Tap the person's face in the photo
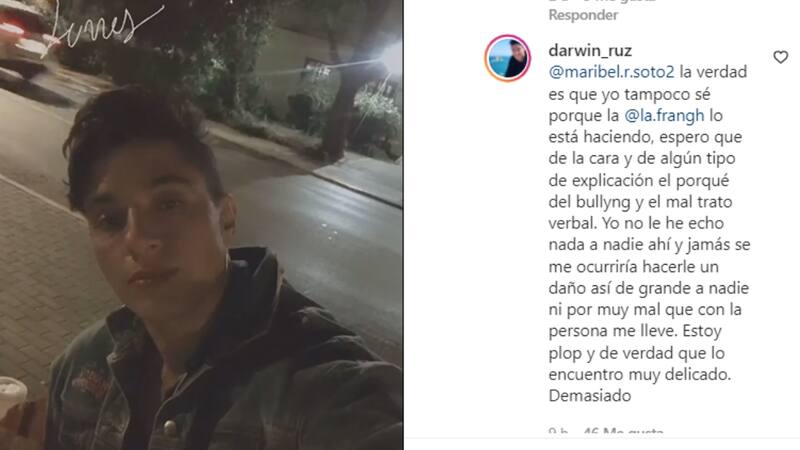The height and width of the screenshot is (450, 800). [153, 224]
